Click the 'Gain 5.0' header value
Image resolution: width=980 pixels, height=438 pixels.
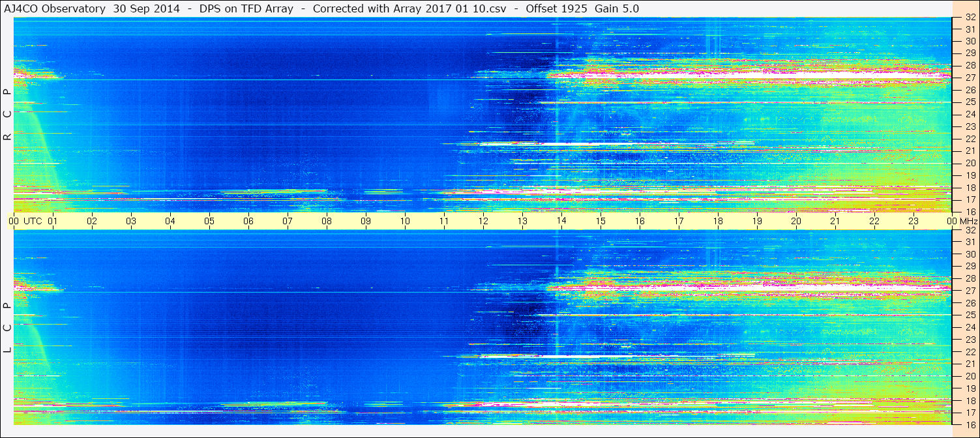click(x=617, y=8)
